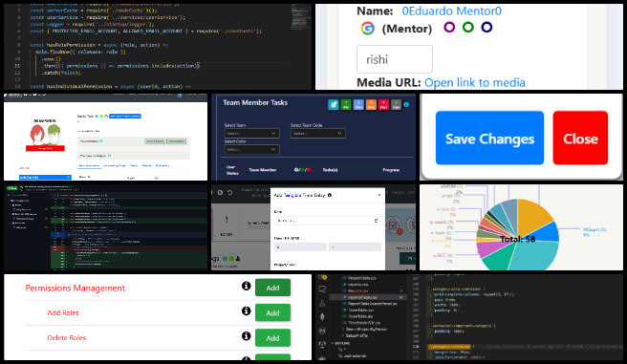Click the Permissions Management label
The height and width of the screenshot is (364, 627).
pos(76,289)
